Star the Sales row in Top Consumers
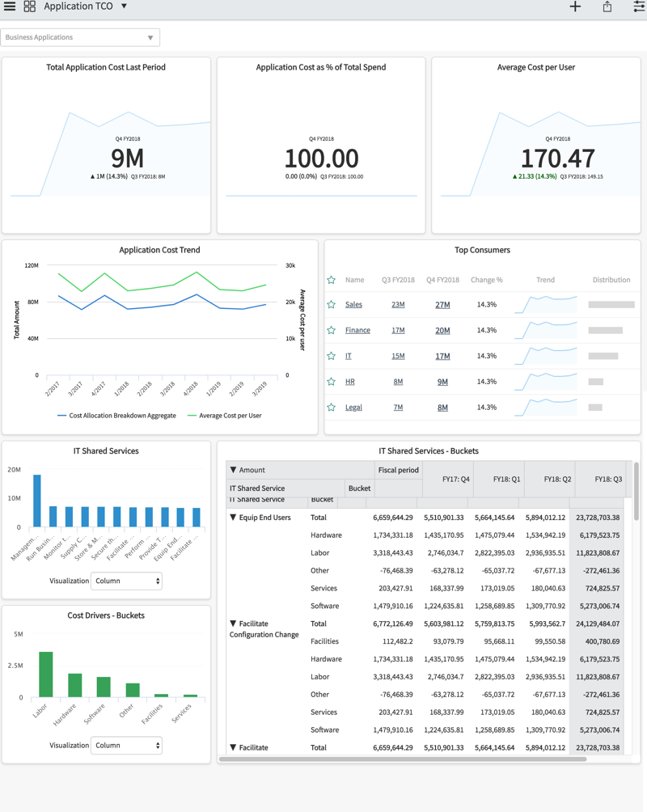The width and height of the screenshot is (647, 812). (x=331, y=304)
